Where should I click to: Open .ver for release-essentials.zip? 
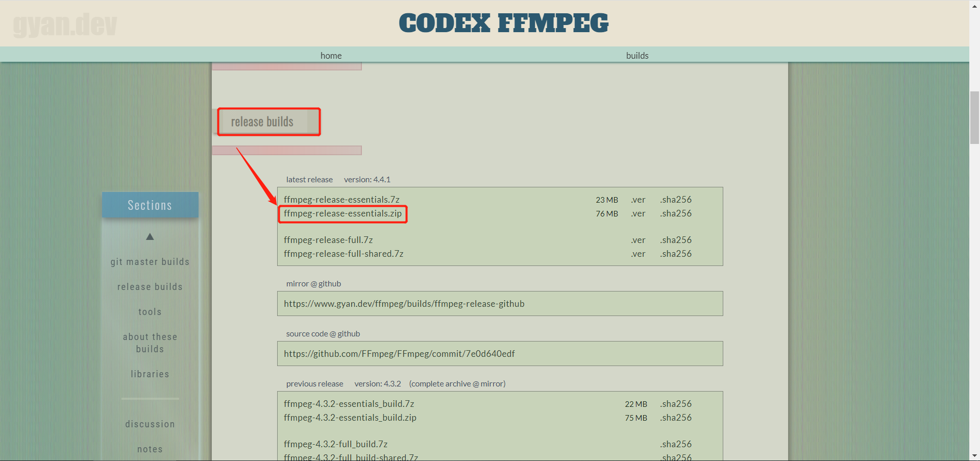point(638,213)
